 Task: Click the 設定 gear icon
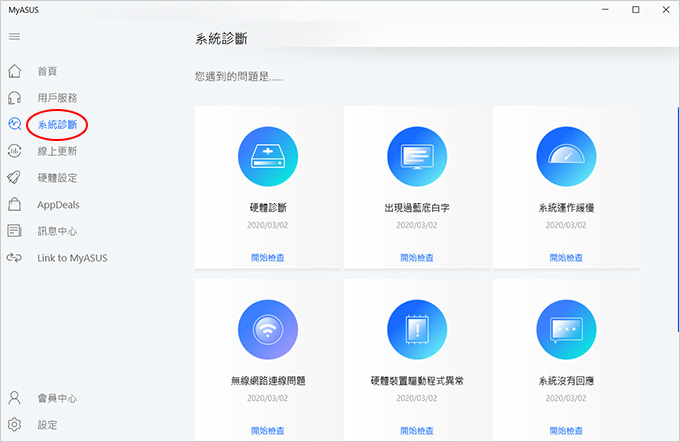point(14,424)
